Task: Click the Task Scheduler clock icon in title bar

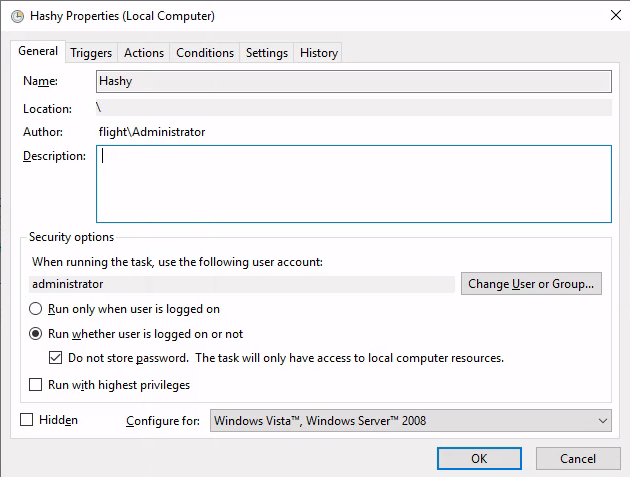Action: (17, 16)
